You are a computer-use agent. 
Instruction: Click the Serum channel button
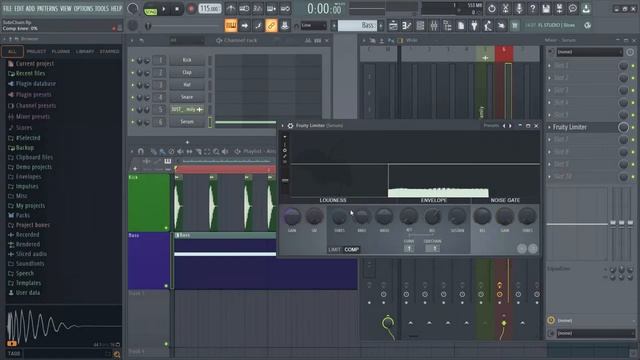pos(187,122)
